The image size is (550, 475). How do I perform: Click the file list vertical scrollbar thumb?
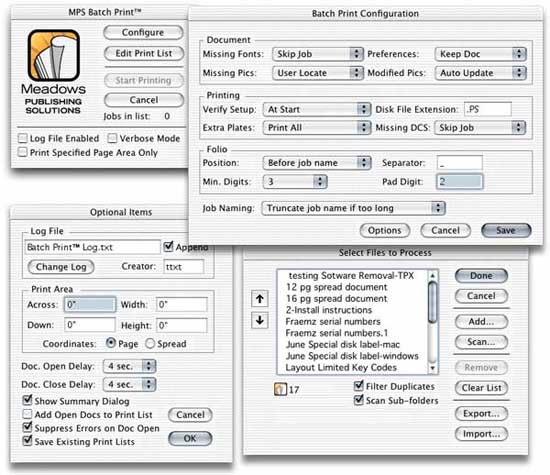coord(433,302)
